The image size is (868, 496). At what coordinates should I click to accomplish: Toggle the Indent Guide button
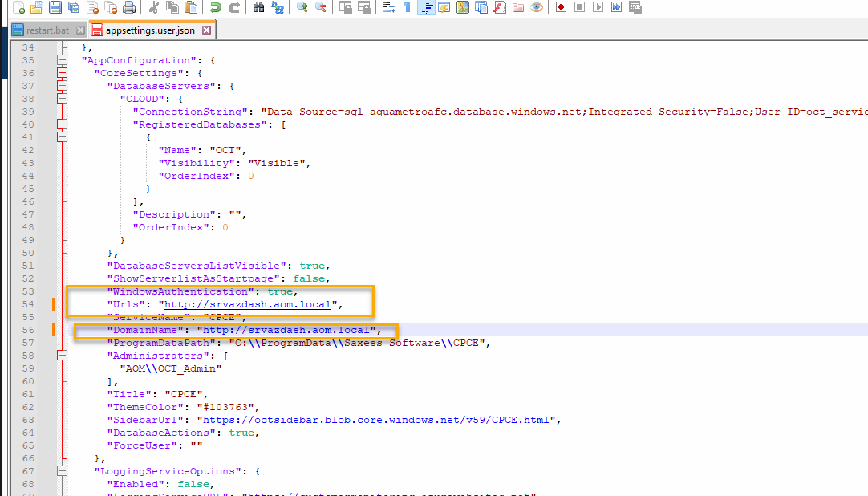tap(425, 7)
